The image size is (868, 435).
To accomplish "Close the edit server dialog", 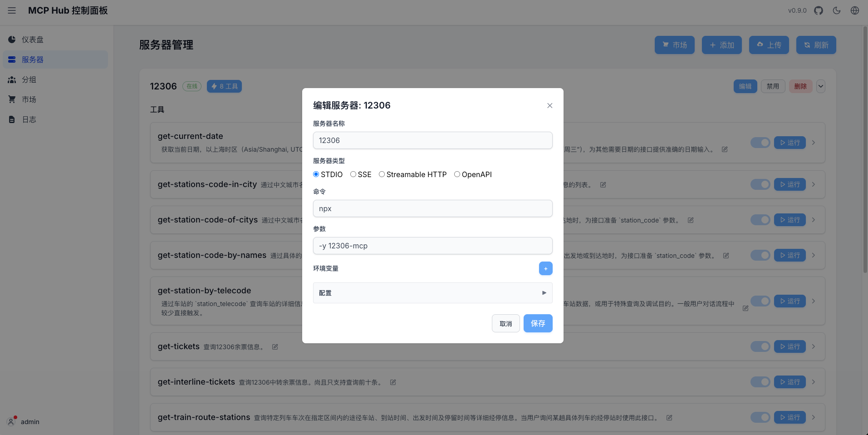I will point(549,105).
